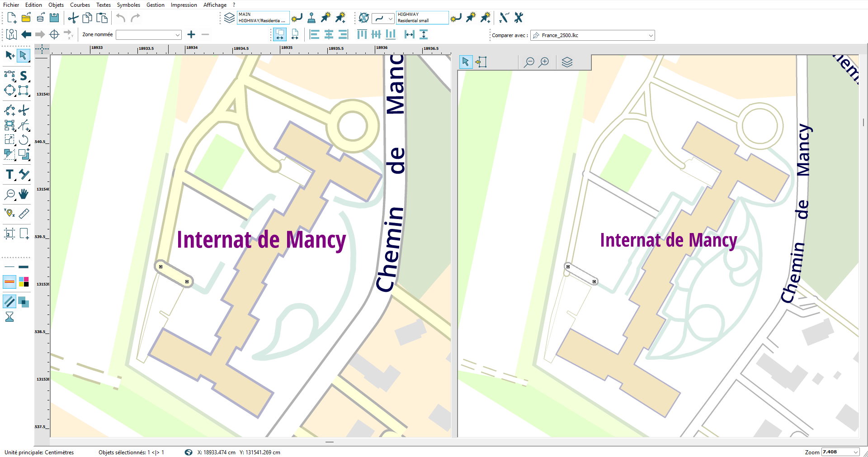
Task: Click zoom-in magnifier in comparison panel
Action: (544, 62)
